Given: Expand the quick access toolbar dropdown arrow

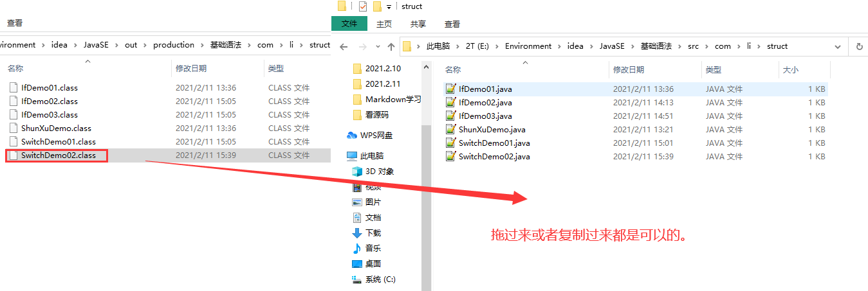Looking at the screenshot, I should pyautogui.click(x=389, y=7).
